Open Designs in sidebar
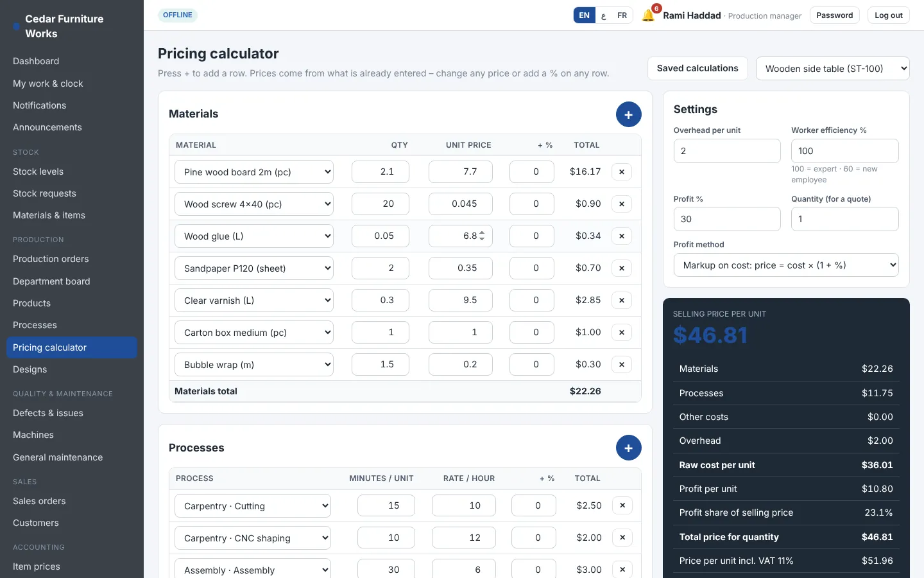Image resolution: width=924 pixels, height=578 pixels. click(72, 369)
